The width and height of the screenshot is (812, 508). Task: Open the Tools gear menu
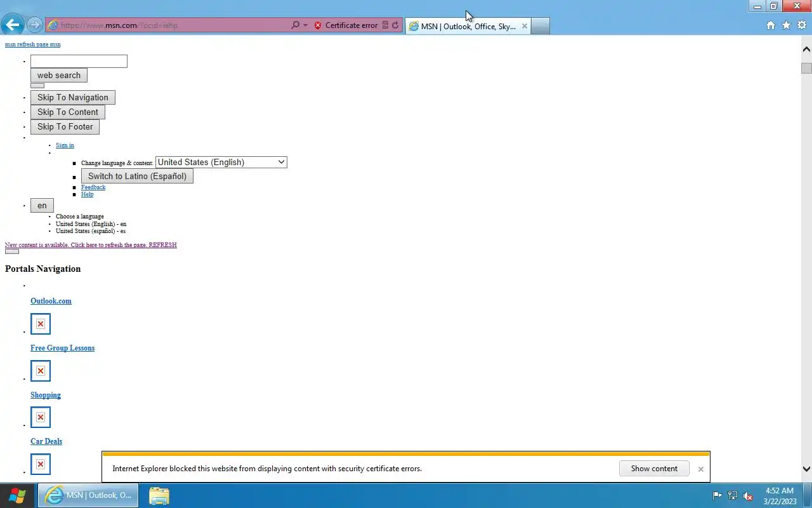(802, 25)
